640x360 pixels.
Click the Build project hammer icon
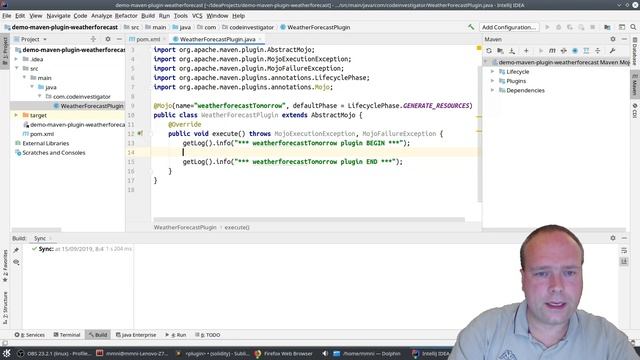(x=471, y=27)
